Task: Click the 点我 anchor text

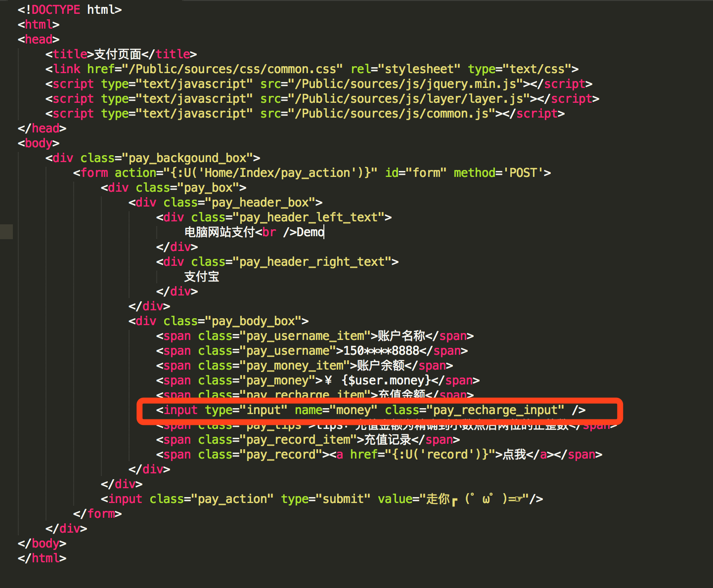Action: (514, 455)
